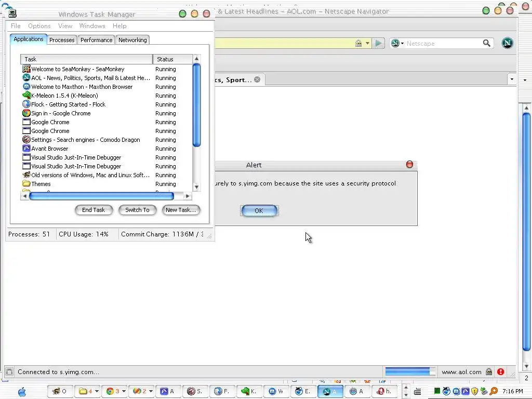The width and height of the screenshot is (532, 399).
Task: Click the task list scroll down arrow
Action: [196, 187]
